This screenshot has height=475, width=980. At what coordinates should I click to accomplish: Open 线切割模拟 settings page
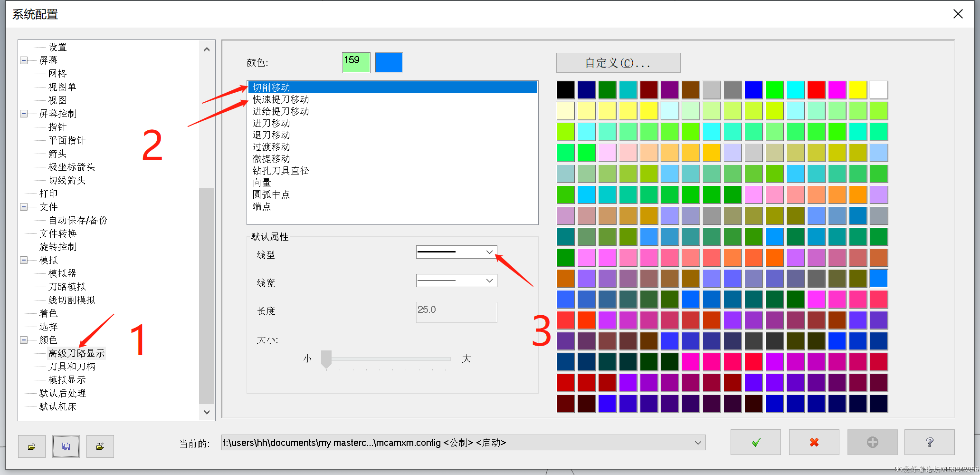[72, 300]
